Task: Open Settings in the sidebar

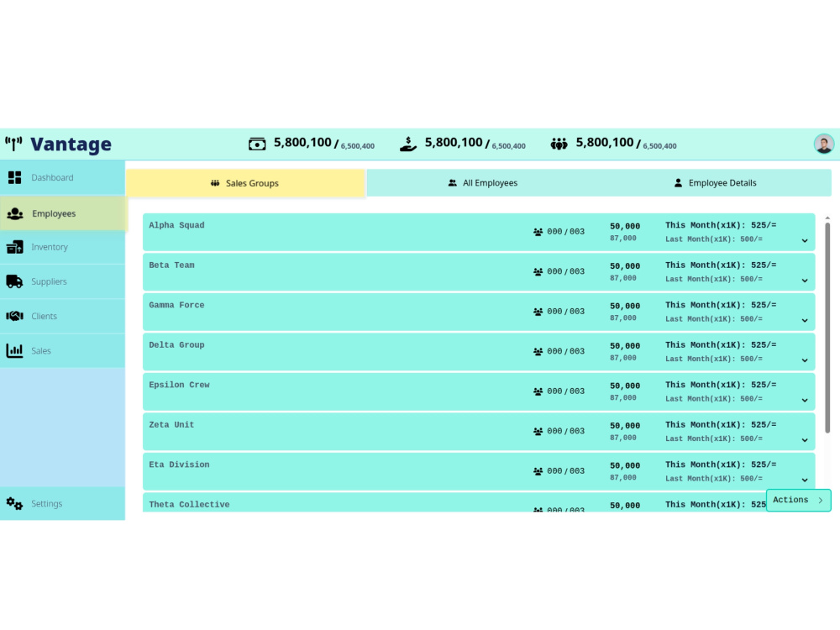Action: [63, 503]
